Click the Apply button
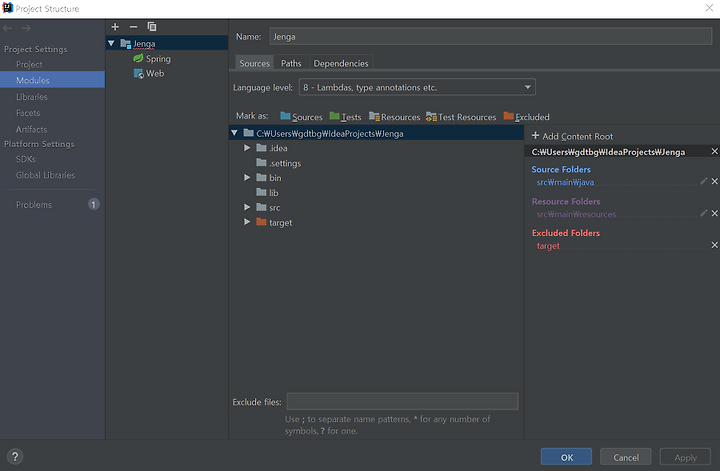Viewport: 720px width, 471px height. (x=685, y=457)
